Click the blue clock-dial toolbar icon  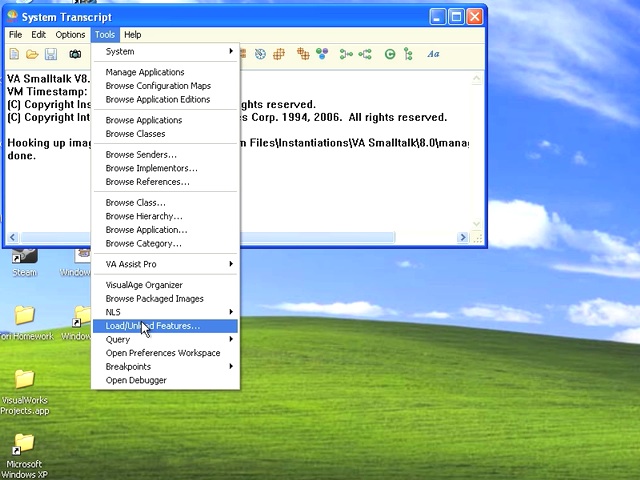(x=260, y=54)
